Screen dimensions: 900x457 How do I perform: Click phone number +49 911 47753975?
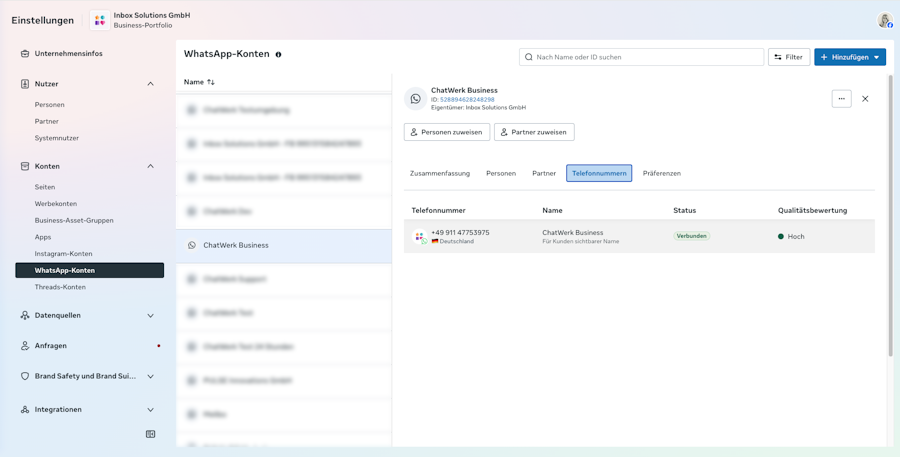pos(460,233)
